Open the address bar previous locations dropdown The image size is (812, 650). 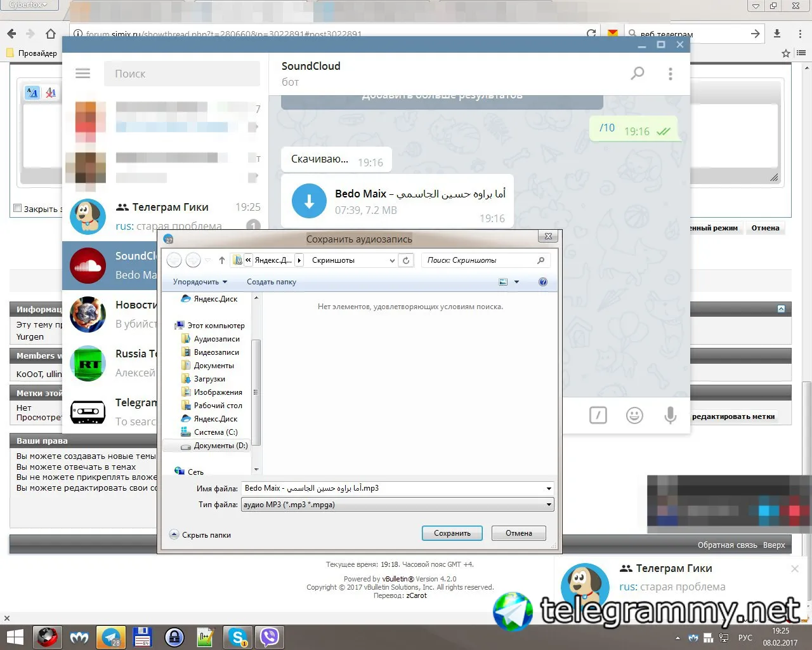click(392, 260)
